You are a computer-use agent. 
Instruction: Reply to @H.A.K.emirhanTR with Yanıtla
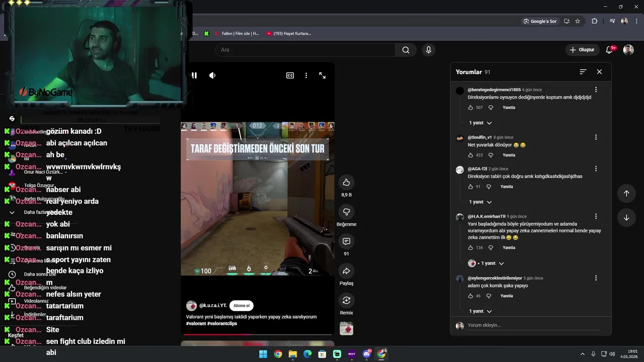(509, 248)
